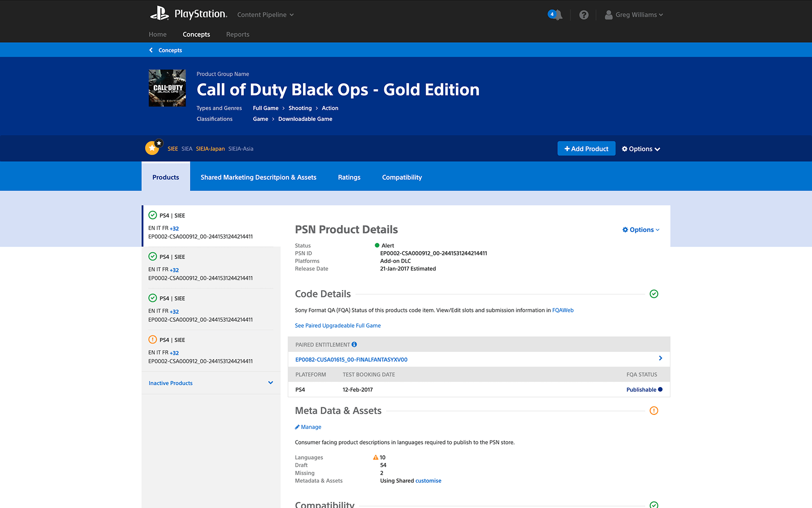This screenshot has height=508, width=812.
Task: Click the Manage link under Meta Data & Assets
Action: point(308,427)
